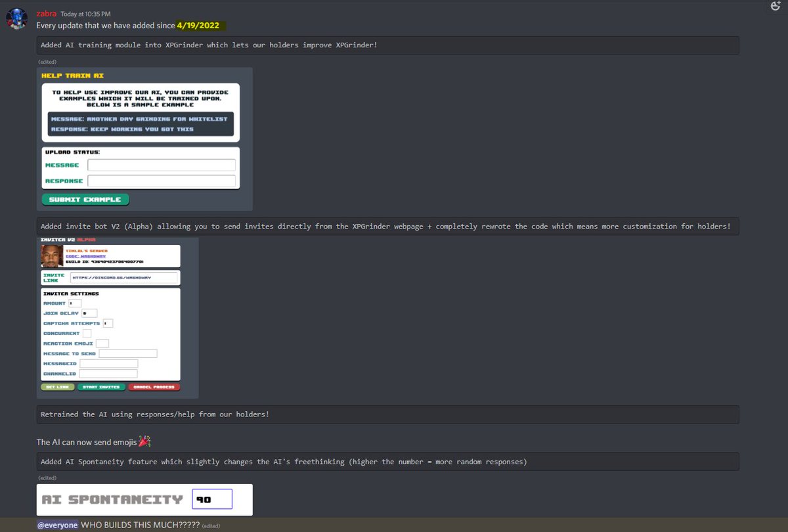Click zabra's profile avatar
Viewport: 788px width, 532px height.
tap(18, 20)
